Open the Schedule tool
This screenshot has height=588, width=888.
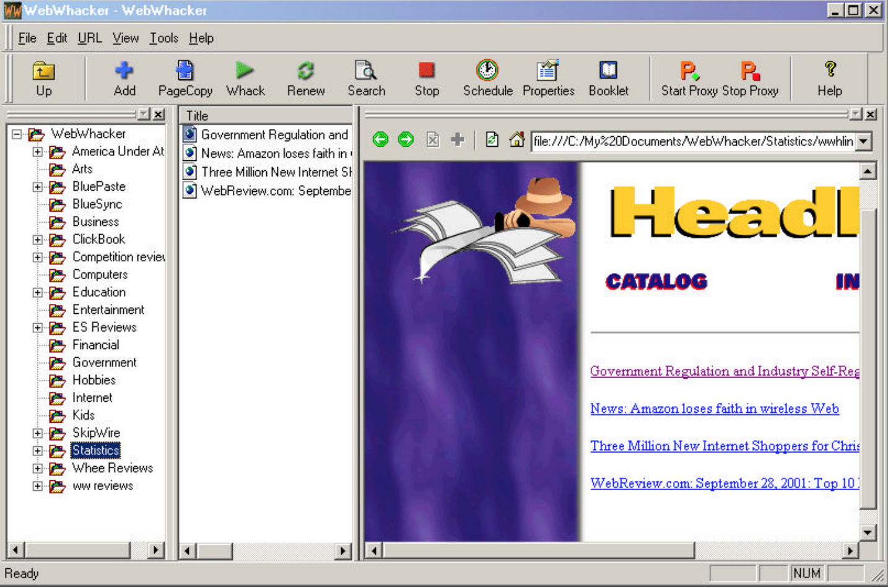[x=488, y=77]
